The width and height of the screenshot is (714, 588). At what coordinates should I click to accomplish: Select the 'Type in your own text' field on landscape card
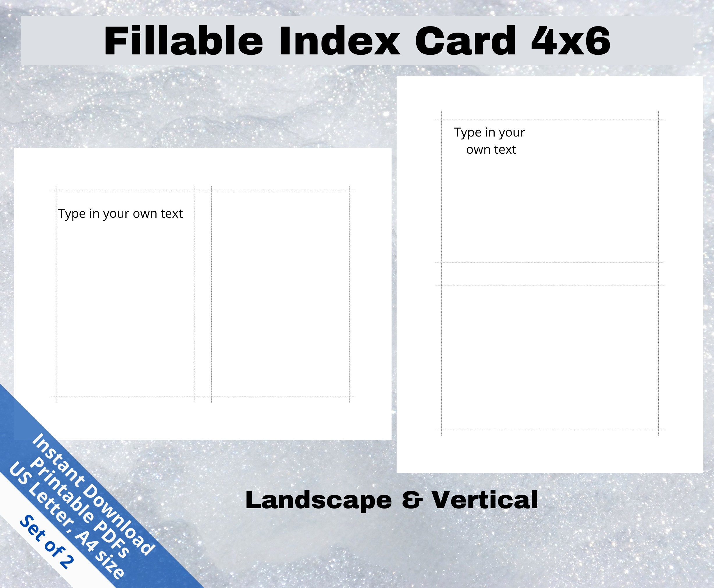pos(121,213)
